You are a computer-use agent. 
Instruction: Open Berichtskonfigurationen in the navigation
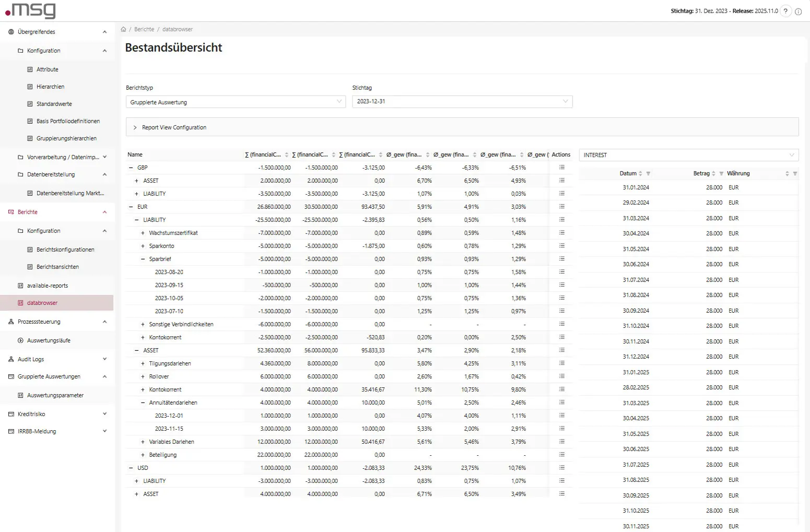coord(64,249)
